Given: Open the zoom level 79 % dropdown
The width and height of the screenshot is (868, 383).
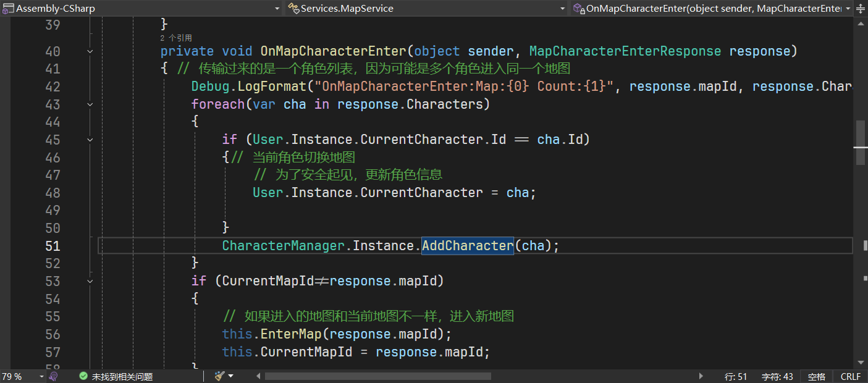Looking at the screenshot, I should tap(41, 376).
